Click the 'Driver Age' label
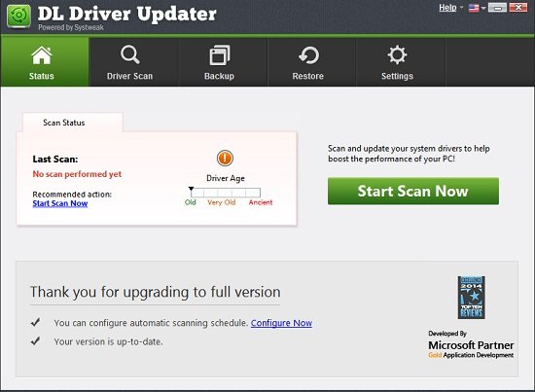535x392 pixels. [226, 178]
